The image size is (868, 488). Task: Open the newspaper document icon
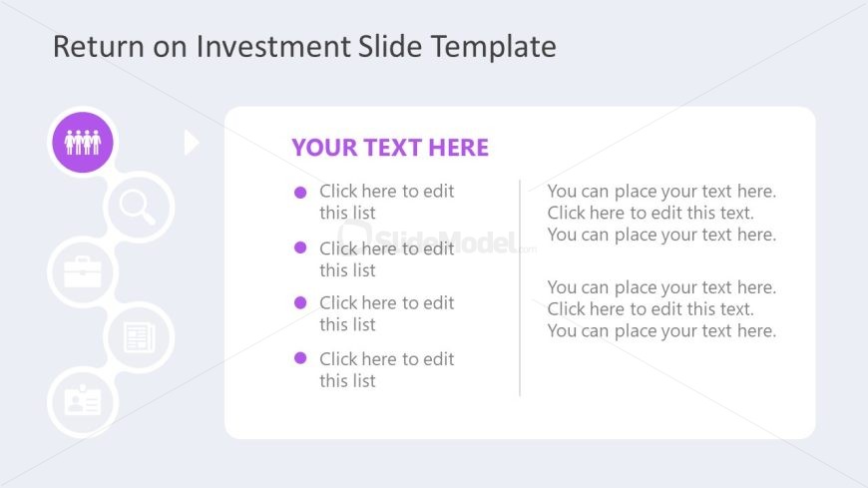(139, 336)
